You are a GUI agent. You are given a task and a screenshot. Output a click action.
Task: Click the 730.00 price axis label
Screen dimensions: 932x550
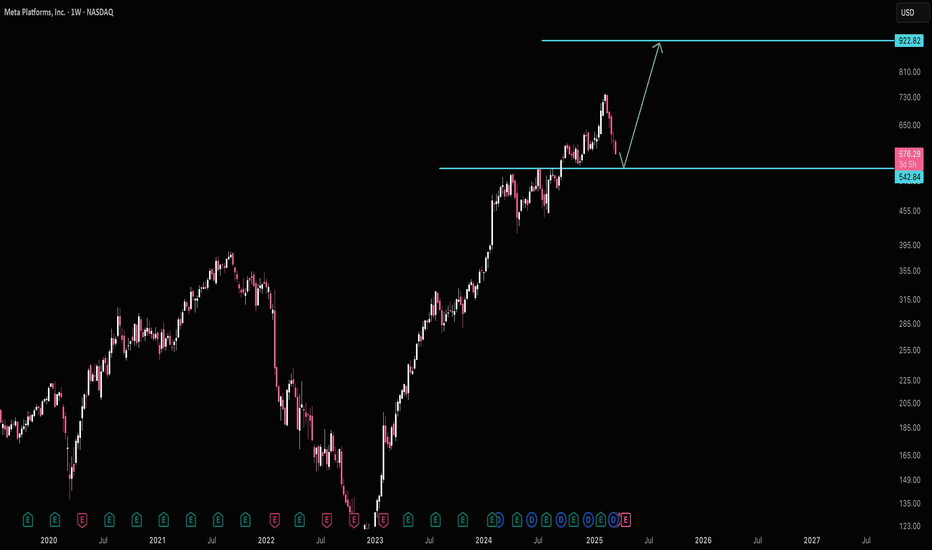pos(909,98)
